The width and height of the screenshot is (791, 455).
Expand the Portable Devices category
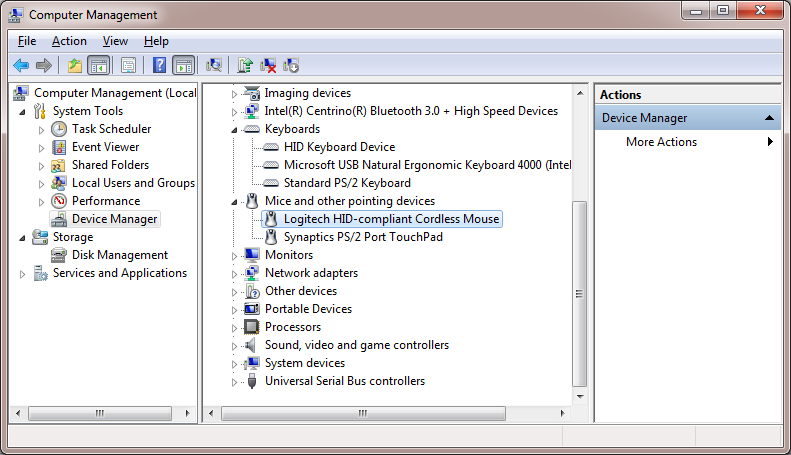click(234, 310)
